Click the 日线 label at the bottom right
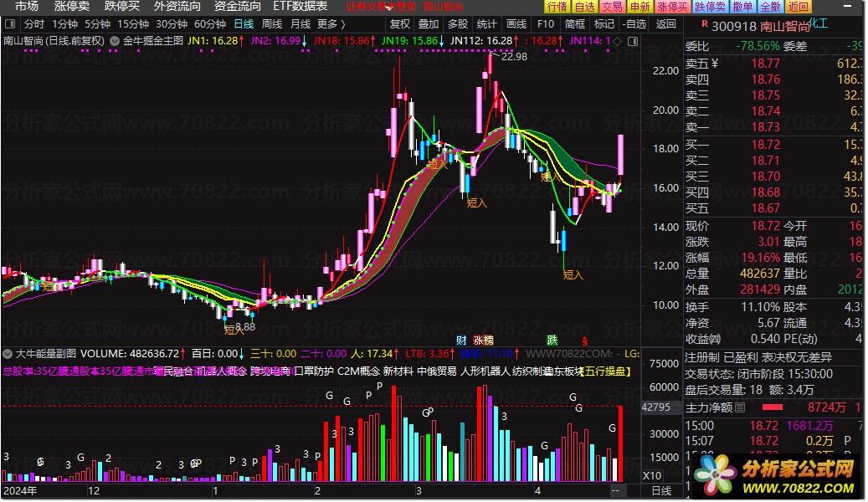 pyautogui.click(x=661, y=491)
